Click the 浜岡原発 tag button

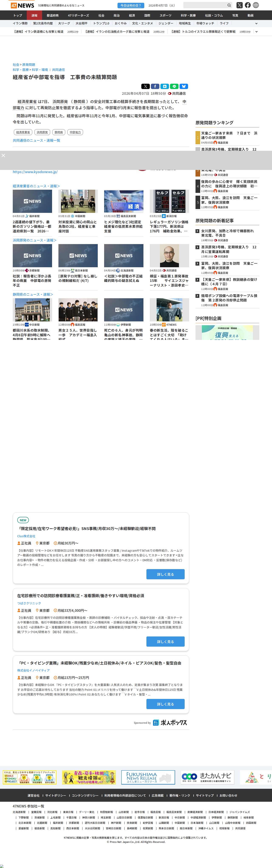42,132
